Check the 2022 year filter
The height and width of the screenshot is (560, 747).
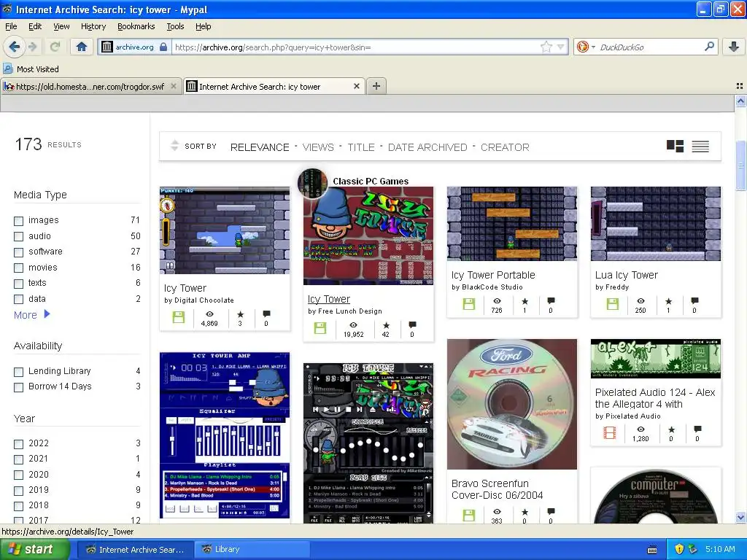[18, 444]
